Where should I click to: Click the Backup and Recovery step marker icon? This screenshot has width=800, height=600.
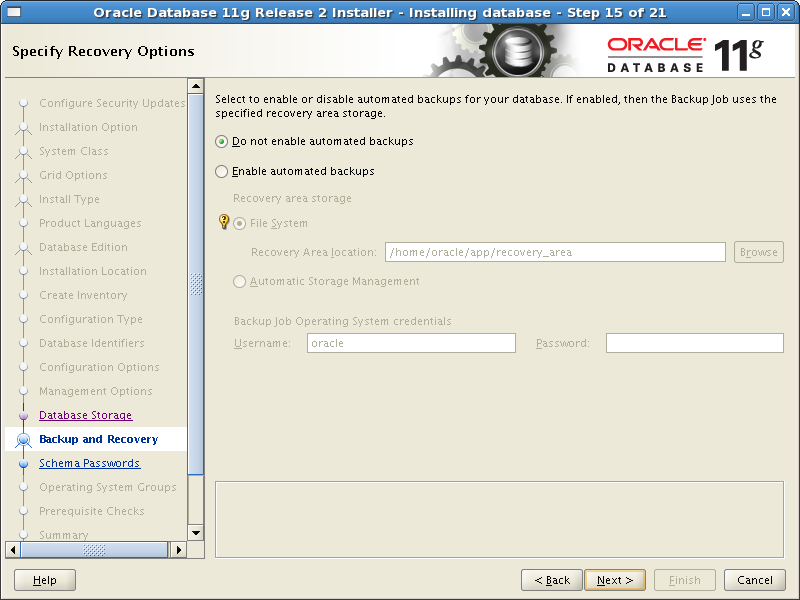23,439
